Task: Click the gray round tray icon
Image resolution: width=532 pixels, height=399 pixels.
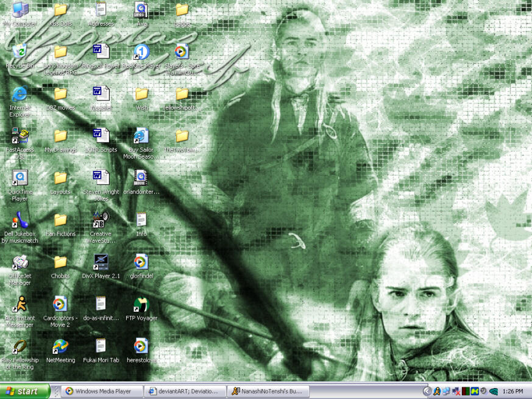Action: [484, 391]
